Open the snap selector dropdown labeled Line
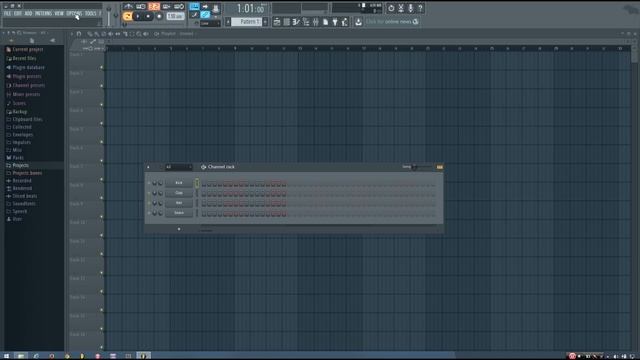The image size is (640, 360). [x=210, y=24]
